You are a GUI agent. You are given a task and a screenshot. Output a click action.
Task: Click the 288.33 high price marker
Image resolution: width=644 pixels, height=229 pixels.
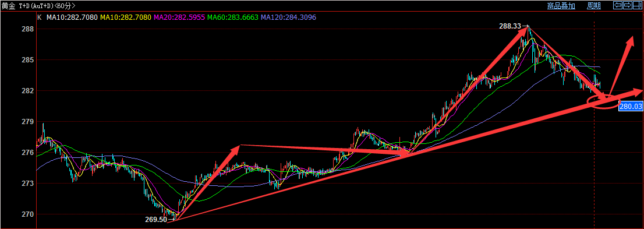[509, 26]
